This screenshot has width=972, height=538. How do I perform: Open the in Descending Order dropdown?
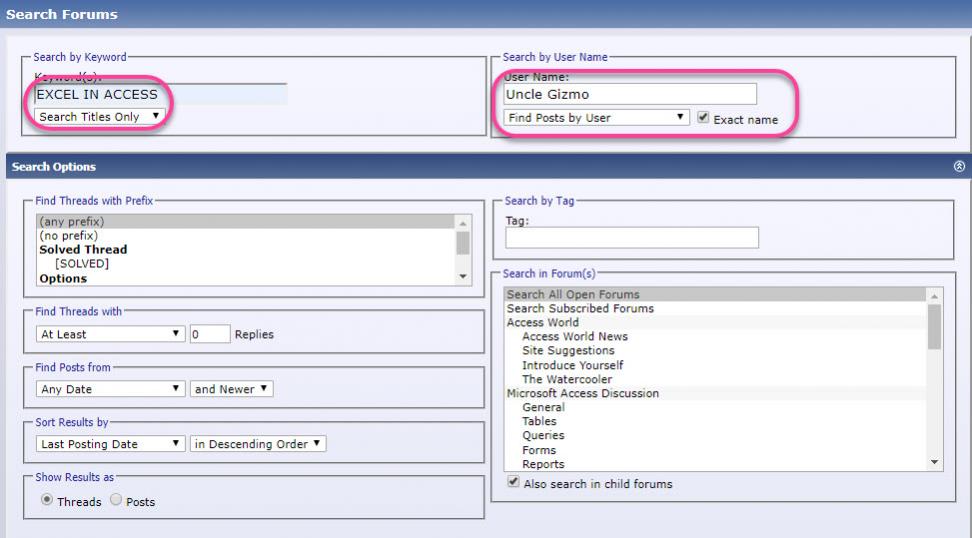click(x=258, y=444)
